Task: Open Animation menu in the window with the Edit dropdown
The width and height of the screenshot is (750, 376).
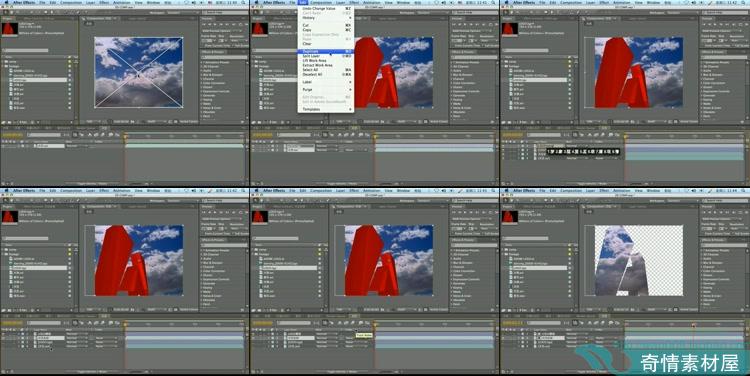Action: 372,2
